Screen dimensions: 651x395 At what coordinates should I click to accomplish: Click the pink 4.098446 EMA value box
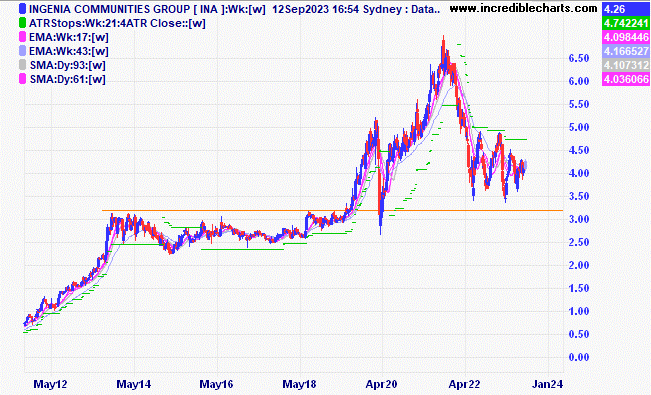[x=625, y=37]
